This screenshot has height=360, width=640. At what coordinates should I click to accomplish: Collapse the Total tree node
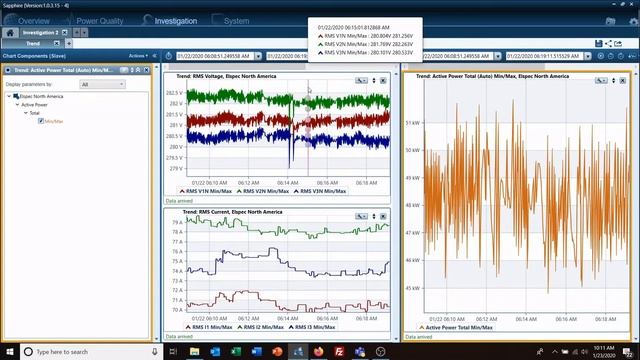coord(25,113)
